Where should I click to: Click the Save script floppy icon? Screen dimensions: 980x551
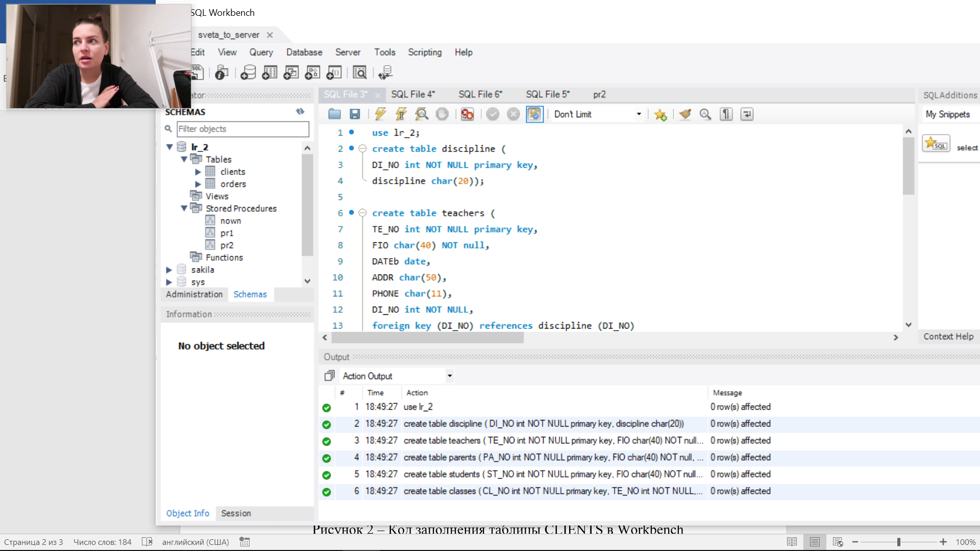[x=355, y=114]
